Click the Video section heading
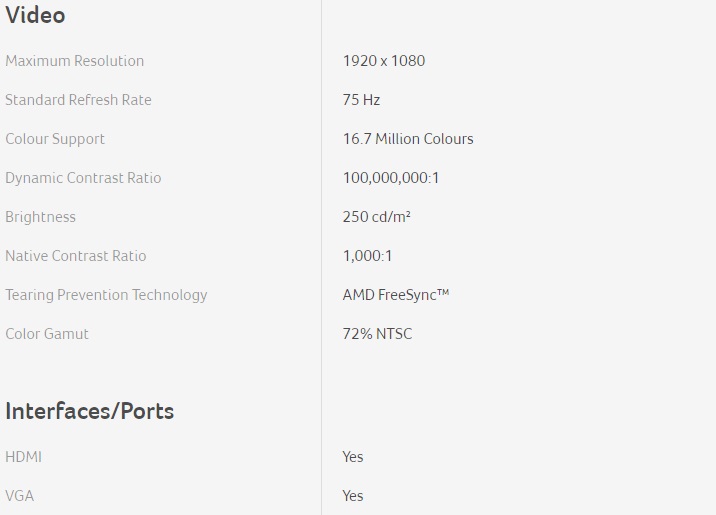The image size is (716, 515). click(35, 16)
